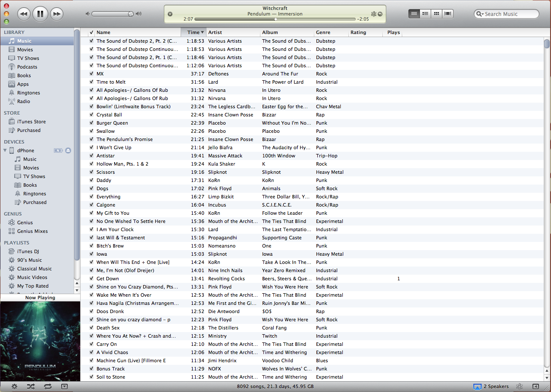Open Purchased under Store
The image size is (551, 392).
click(x=37, y=130)
